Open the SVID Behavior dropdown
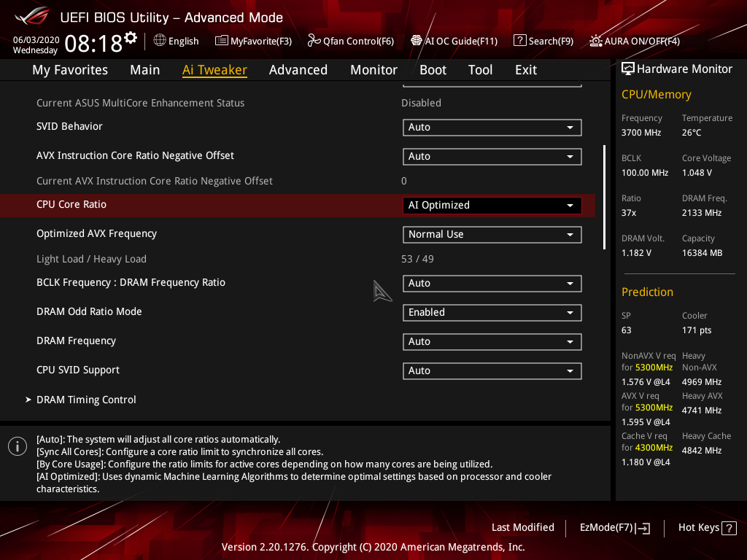747x560 pixels. click(492, 127)
